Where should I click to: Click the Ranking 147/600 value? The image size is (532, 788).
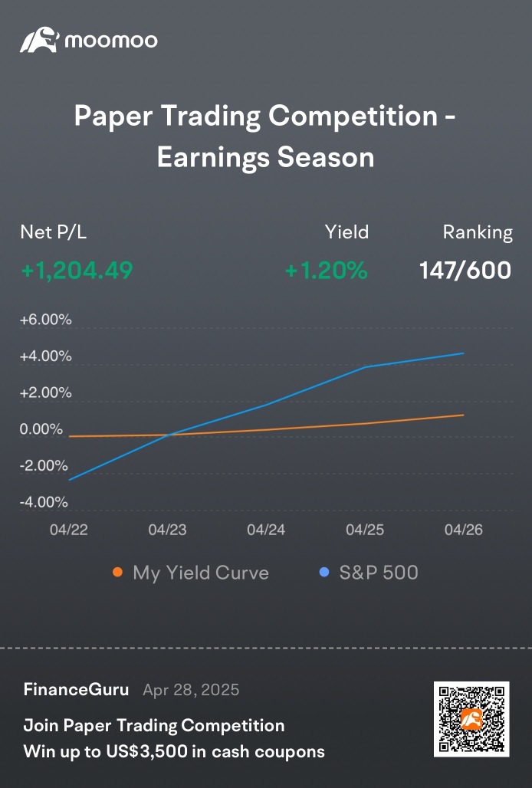click(465, 271)
